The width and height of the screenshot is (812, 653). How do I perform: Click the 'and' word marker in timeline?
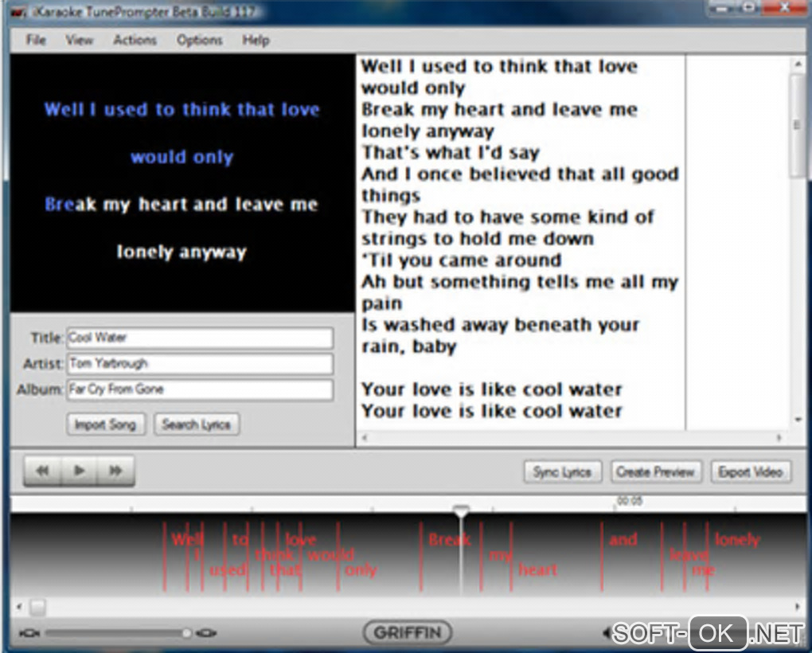623,540
